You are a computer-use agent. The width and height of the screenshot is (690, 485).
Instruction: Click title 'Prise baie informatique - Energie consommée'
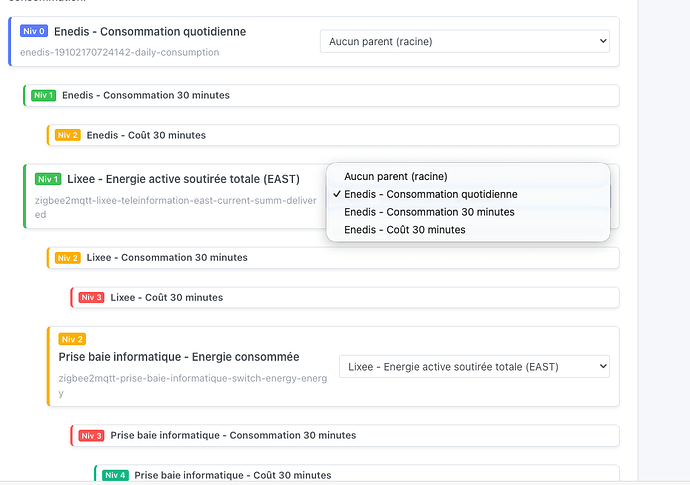pos(179,357)
